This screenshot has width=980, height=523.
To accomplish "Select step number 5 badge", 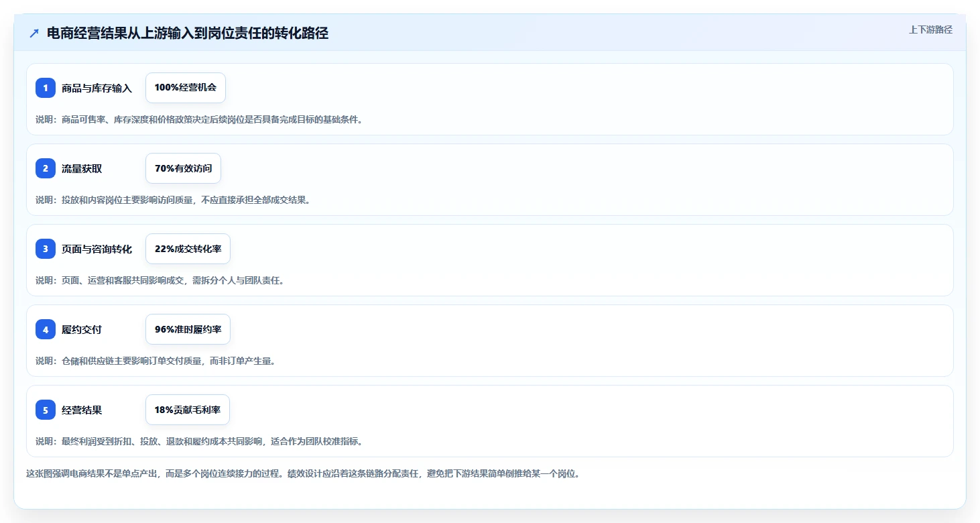I will pyautogui.click(x=46, y=410).
